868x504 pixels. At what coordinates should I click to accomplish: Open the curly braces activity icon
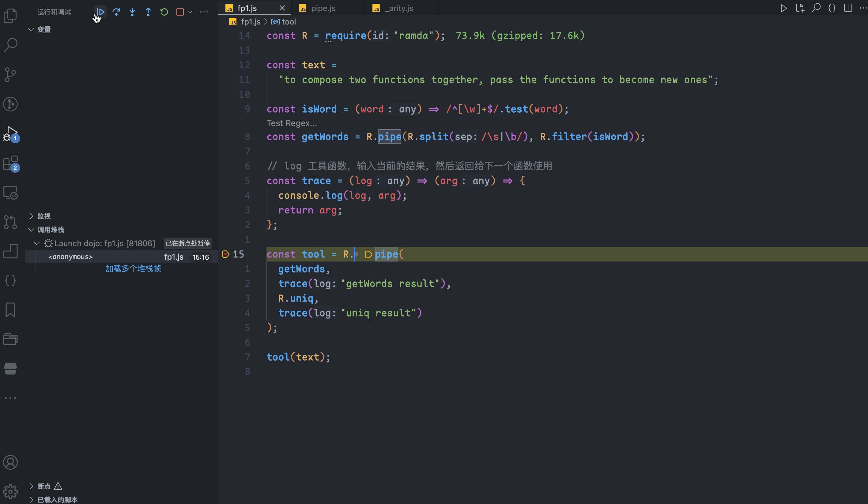[10, 280]
